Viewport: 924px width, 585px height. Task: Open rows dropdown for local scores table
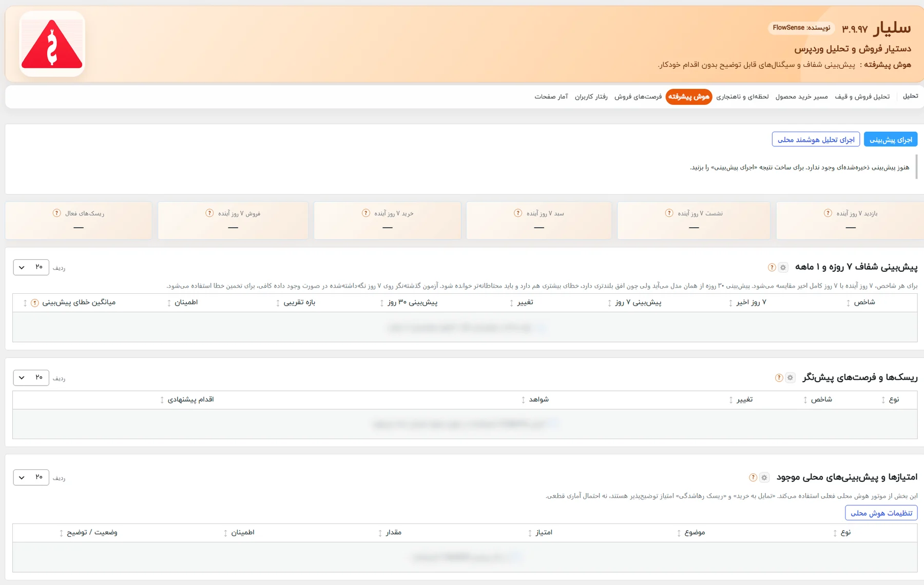tap(31, 477)
